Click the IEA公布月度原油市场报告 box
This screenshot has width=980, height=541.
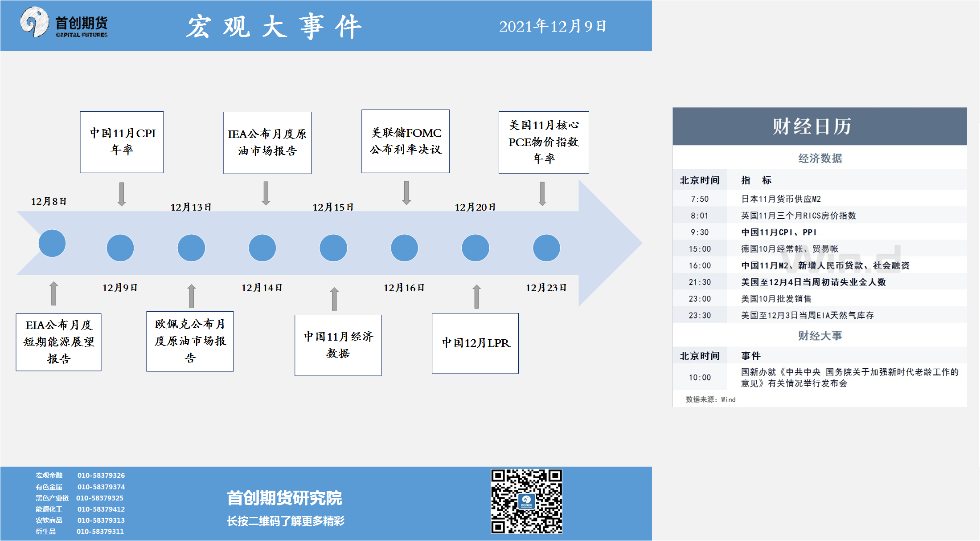tap(267, 142)
